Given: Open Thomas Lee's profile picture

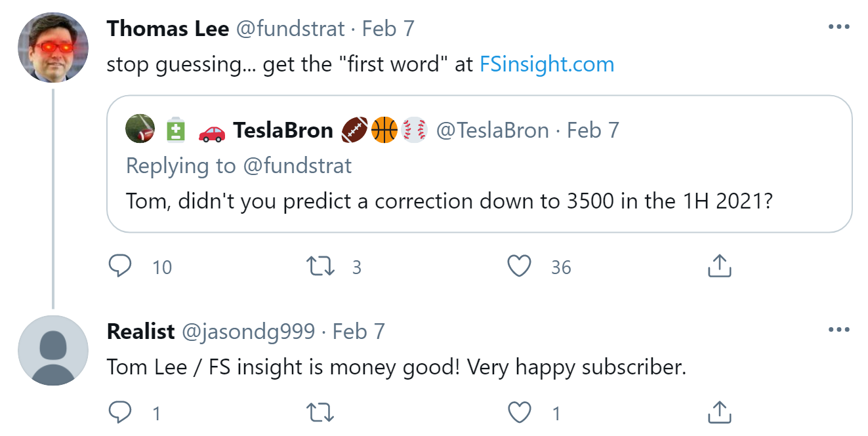Looking at the screenshot, I should [52, 47].
